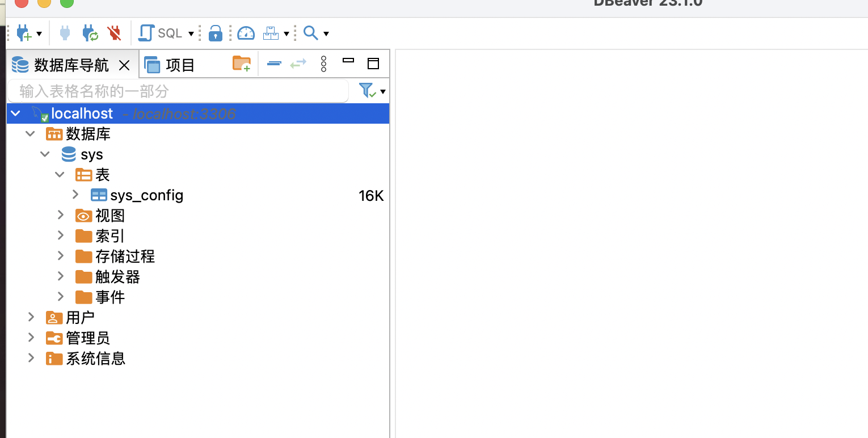Expand the sys_config table

coord(75,195)
